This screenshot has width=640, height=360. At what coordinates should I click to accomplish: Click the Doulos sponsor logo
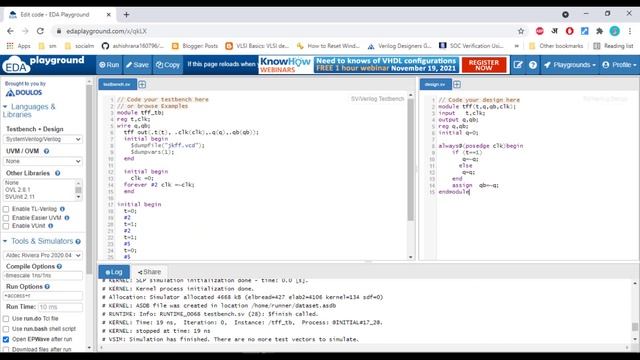click(24, 93)
